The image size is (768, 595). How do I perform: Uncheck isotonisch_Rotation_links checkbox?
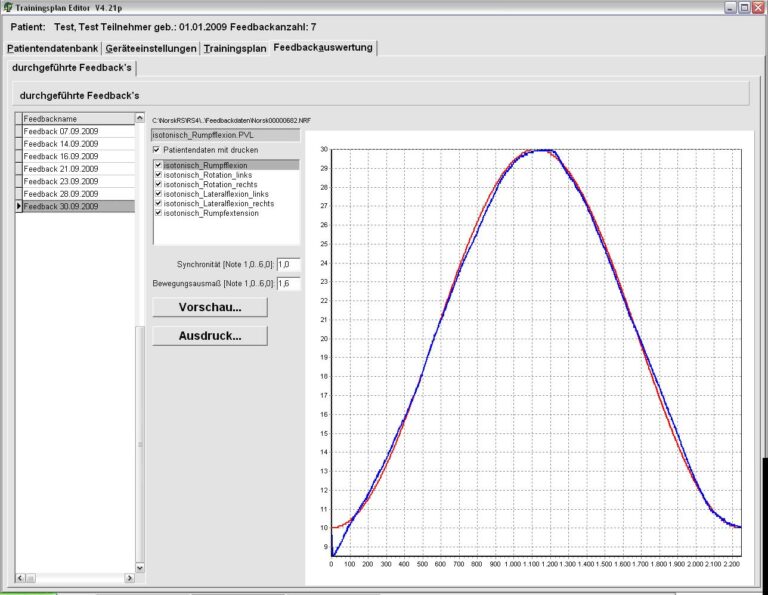[x=158, y=174]
